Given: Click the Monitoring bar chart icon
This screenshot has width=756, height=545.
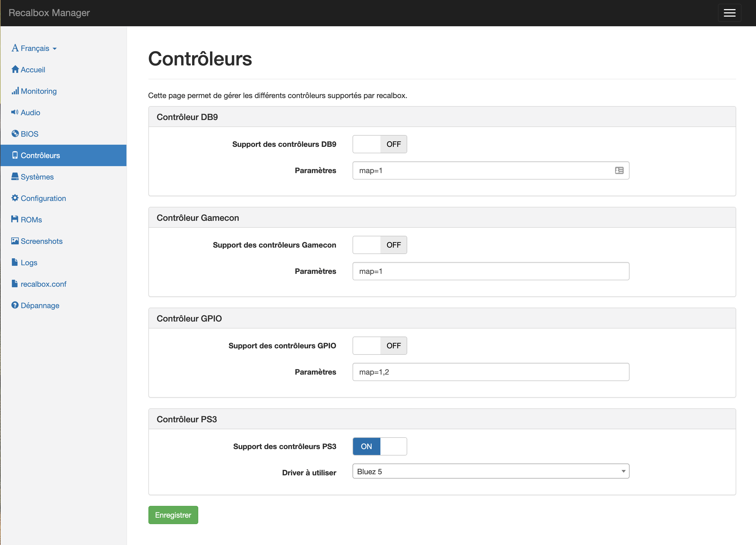Looking at the screenshot, I should (x=15, y=91).
